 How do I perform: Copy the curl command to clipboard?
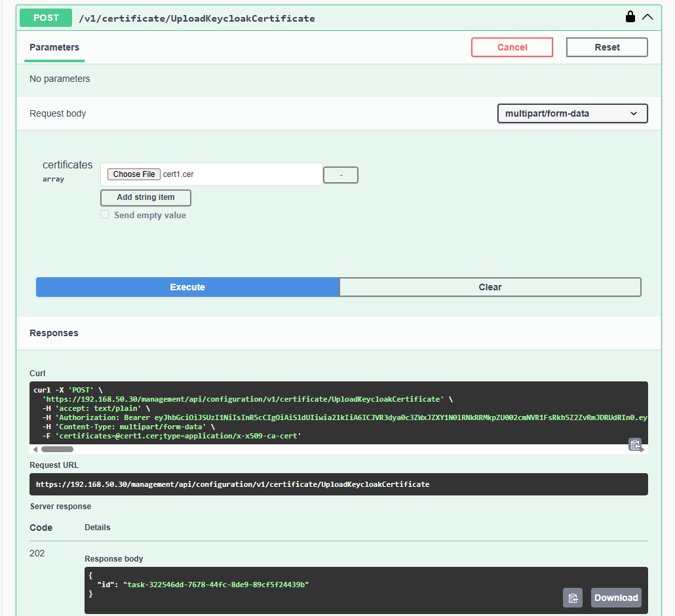point(634,444)
